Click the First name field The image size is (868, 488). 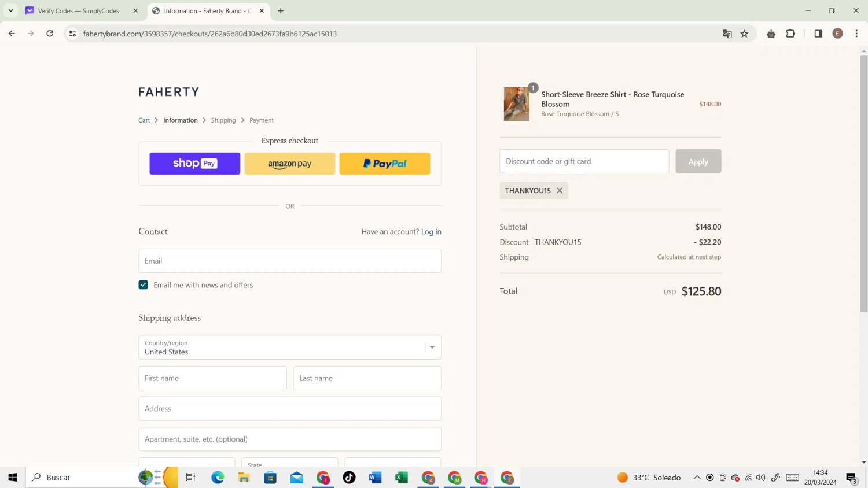[x=213, y=378]
